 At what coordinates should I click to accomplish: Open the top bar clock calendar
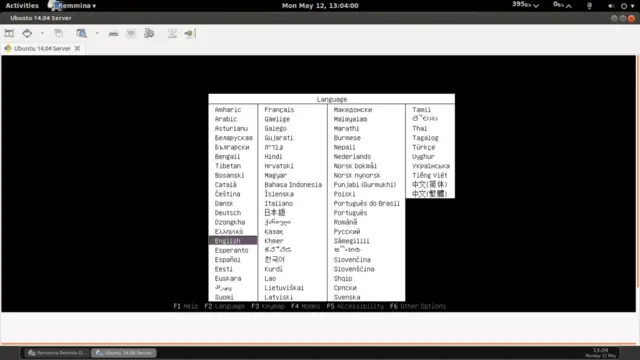coord(320,6)
